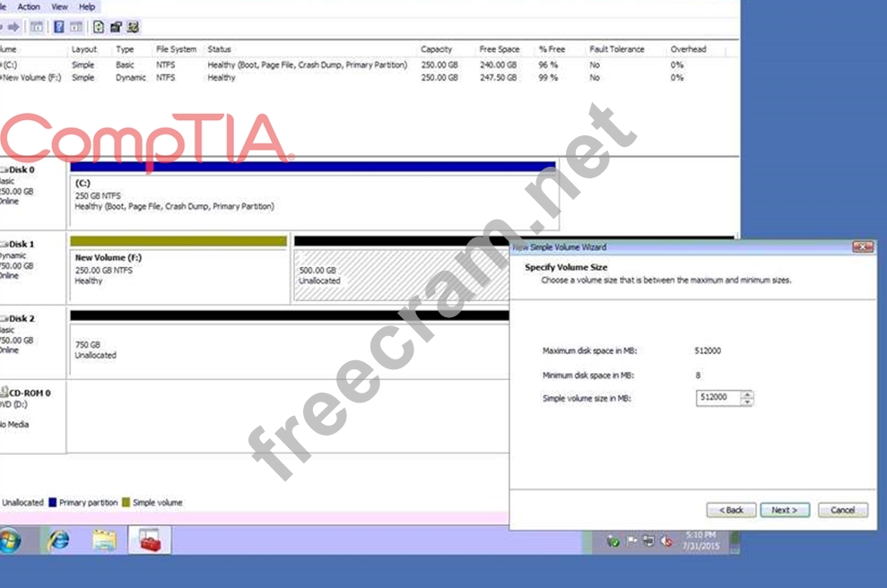Toggle the action pane toolbar icon
This screenshot has height=588, width=887.
tap(76, 27)
